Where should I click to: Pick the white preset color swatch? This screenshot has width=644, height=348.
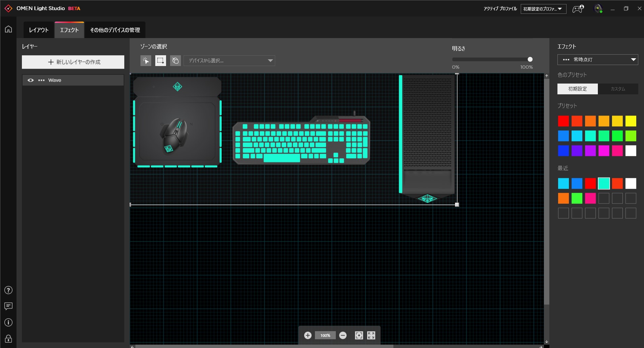(631, 151)
